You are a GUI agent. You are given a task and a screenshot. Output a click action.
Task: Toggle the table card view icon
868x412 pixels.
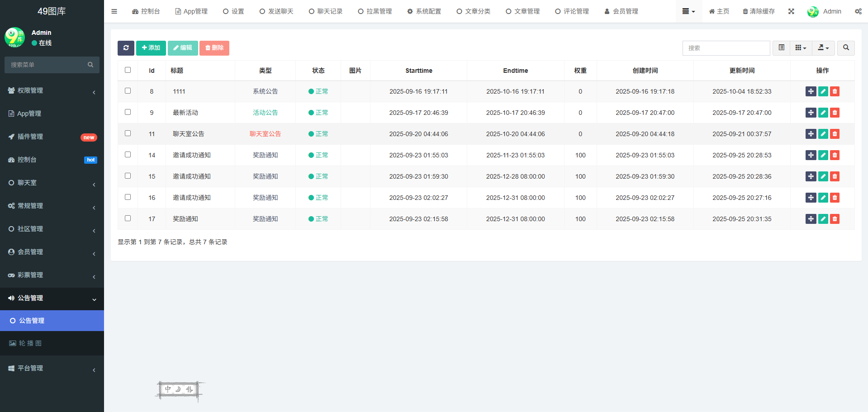781,48
